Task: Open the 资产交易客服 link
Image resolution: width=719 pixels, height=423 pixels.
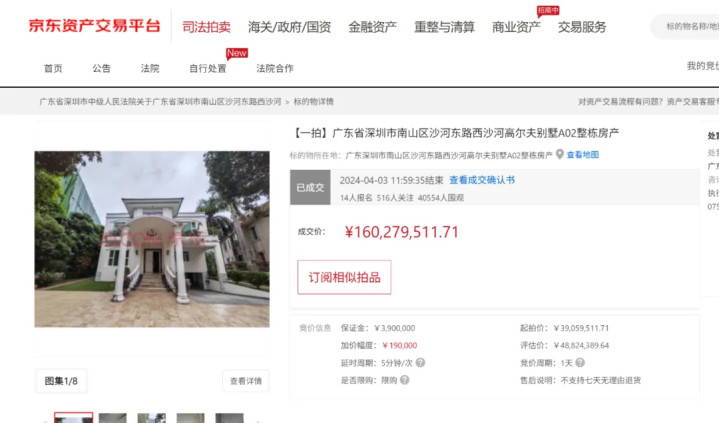Action: pyautogui.click(x=692, y=102)
